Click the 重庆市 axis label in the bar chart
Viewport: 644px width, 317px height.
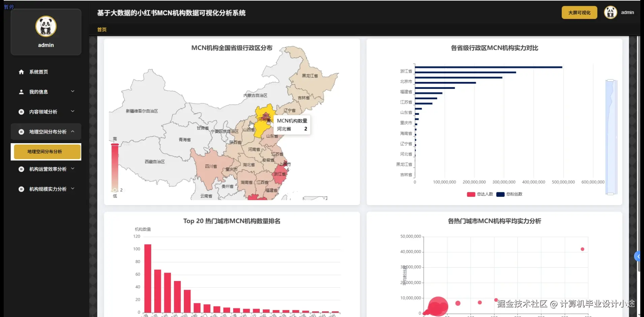(x=406, y=123)
